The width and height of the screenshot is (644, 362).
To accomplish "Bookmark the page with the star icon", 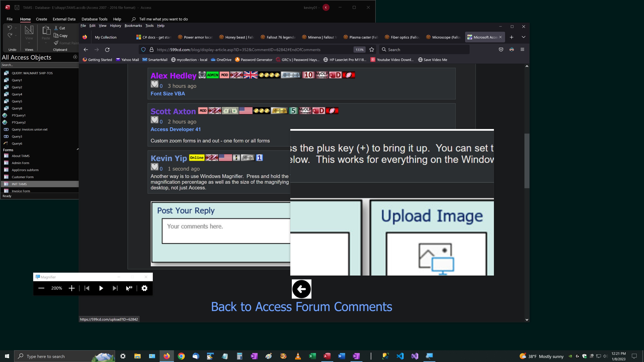I will (x=371, y=49).
